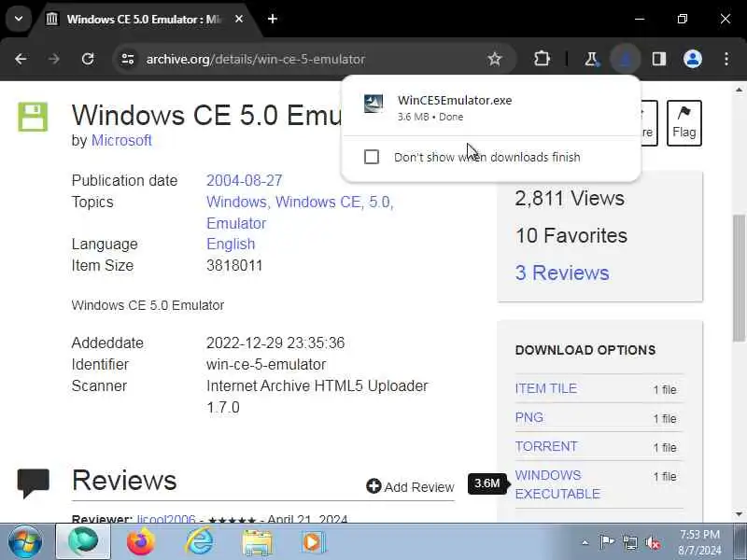Click the 2,811 Views text
Image resolution: width=747 pixels, height=560 pixels.
click(x=570, y=199)
